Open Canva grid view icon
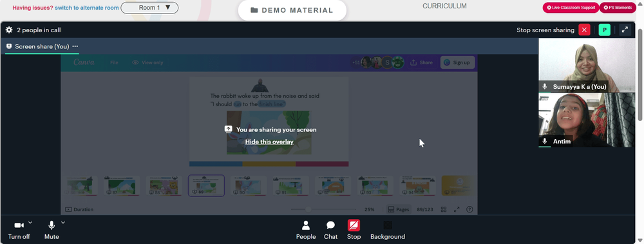Screen dimensions: 644x244 coord(444,209)
